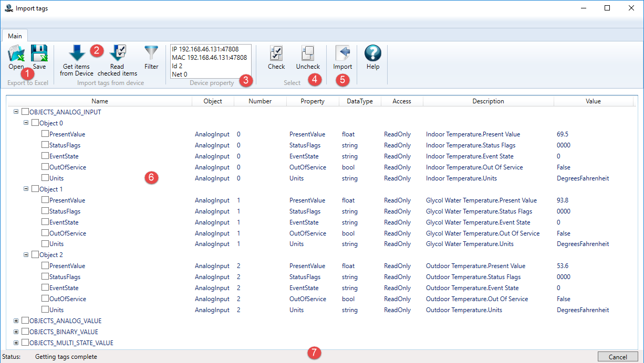Select OutOfService row label under Object 0

pos(68,167)
